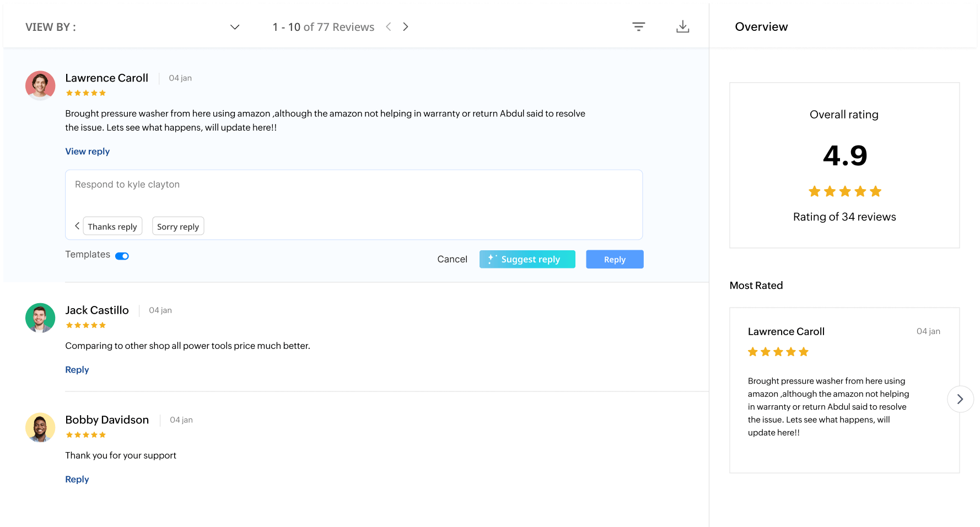Insert the Thanks reply template
This screenshot has width=980, height=527.
pyautogui.click(x=112, y=227)
